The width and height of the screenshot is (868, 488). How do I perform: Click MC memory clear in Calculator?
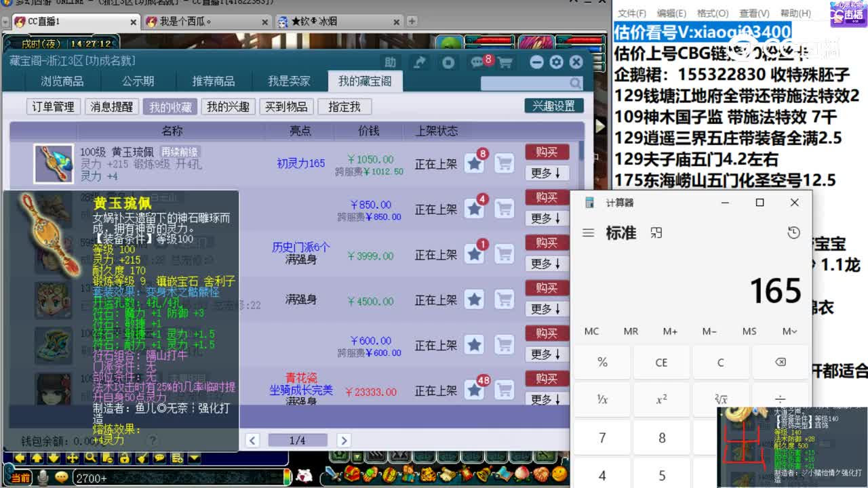pos(591,331)
